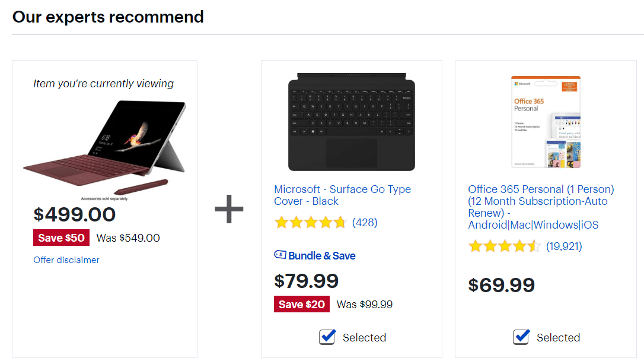Image resolution: width=644 pixels, height=364 pixels.
Task: Uncheck Selected for the Surface Go Type Cover
Action: [327, 337]
